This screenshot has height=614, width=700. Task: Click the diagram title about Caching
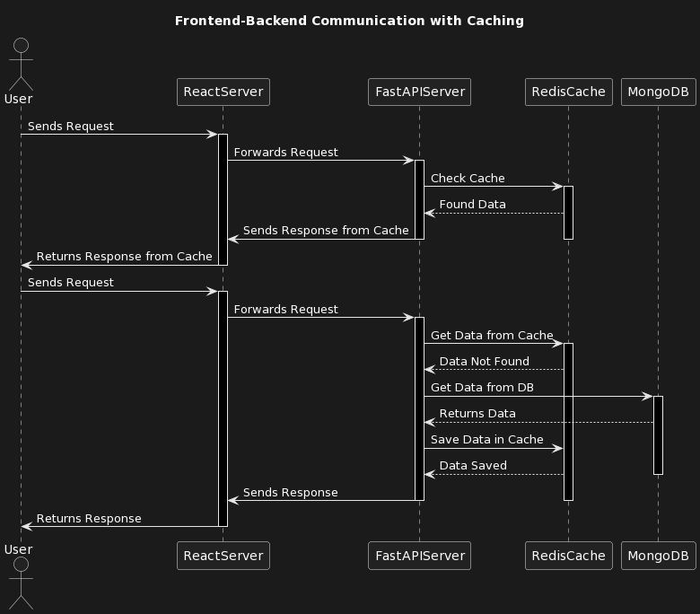(x=349, y=21)
